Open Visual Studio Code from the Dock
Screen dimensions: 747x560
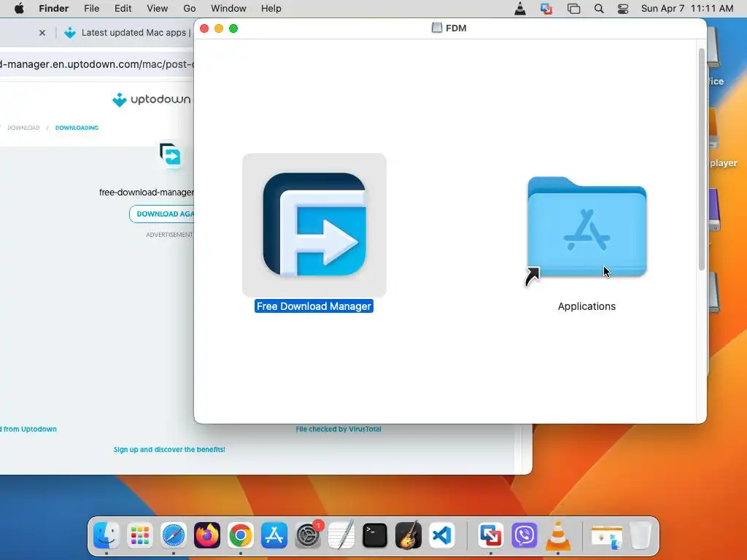pyautogui.click(x=441, y=535)
